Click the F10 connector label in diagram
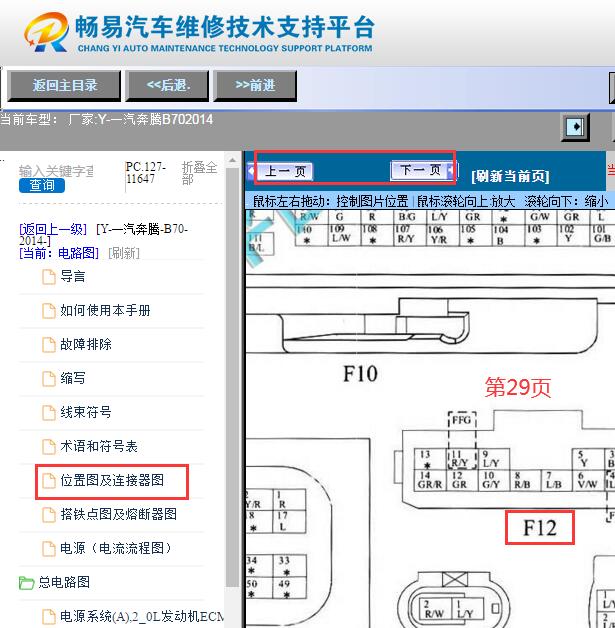615x628 pixels. click(360, 374)
